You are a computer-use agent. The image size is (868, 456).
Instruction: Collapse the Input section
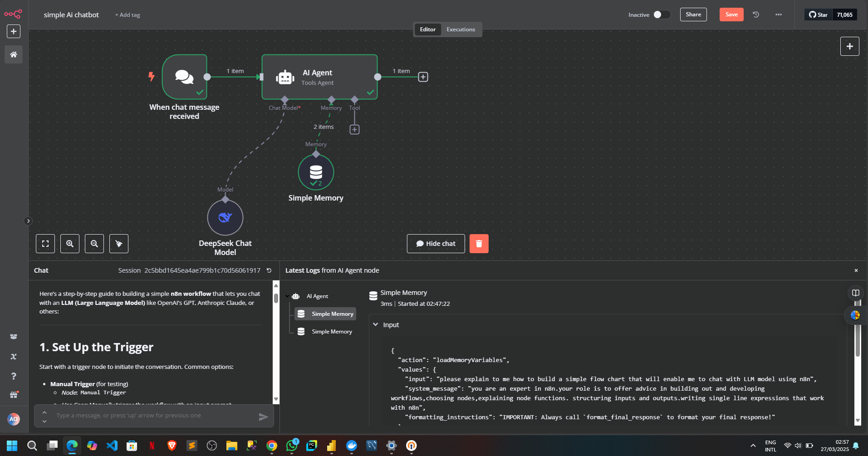click(376, 325)
